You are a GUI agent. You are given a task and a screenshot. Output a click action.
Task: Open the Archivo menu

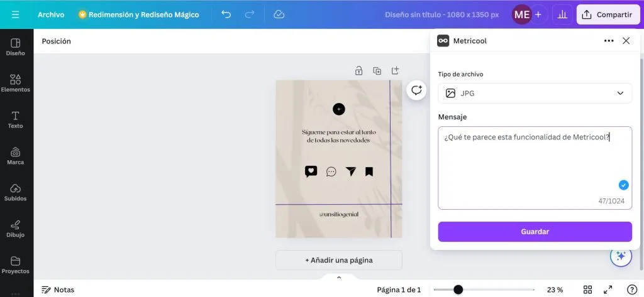point(51,14)
